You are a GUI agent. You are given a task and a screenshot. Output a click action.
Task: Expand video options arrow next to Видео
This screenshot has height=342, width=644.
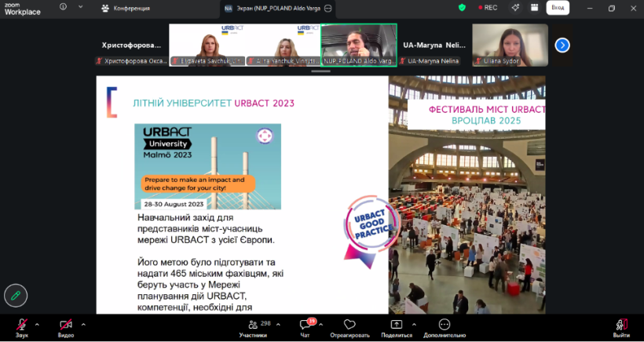click(x=83, y=323)
